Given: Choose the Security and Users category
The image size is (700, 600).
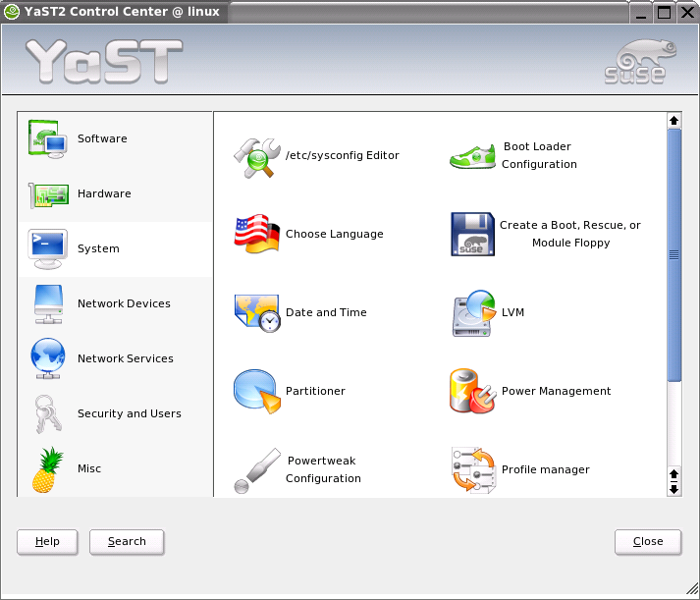Looking at the screenshot, I should coord(129,414).
